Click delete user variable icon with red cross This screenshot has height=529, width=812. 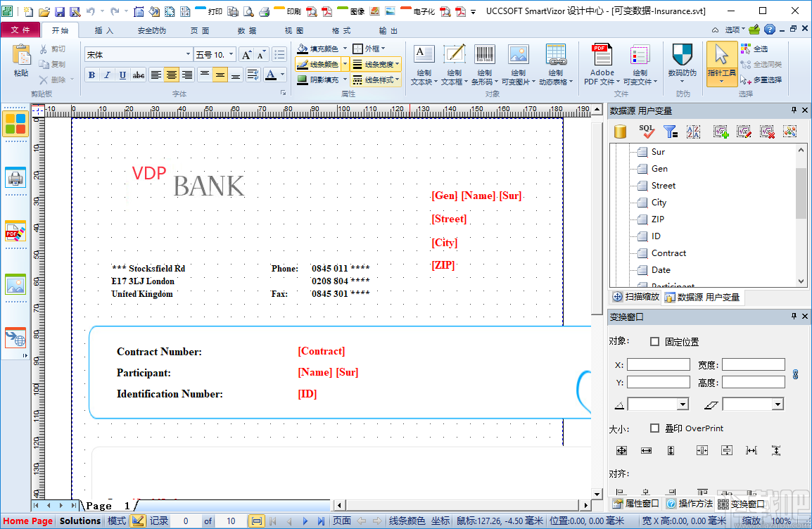[x=767, y=131]
